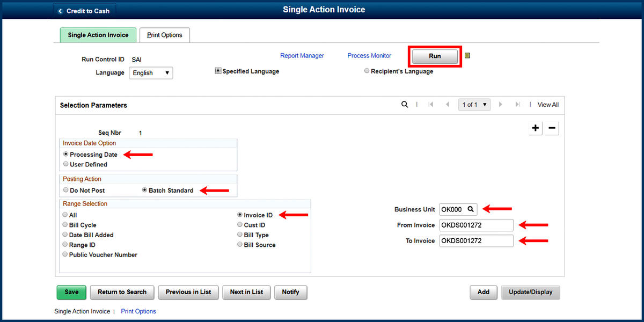Enable Recipient's Language option
Screen dimensions: 644x322
pos(367,71)
